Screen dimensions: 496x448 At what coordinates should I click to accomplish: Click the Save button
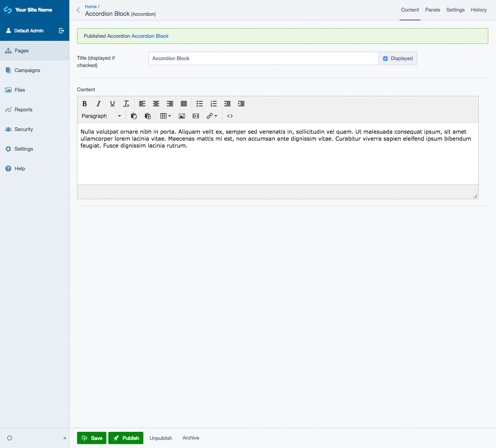pos(92,438)
